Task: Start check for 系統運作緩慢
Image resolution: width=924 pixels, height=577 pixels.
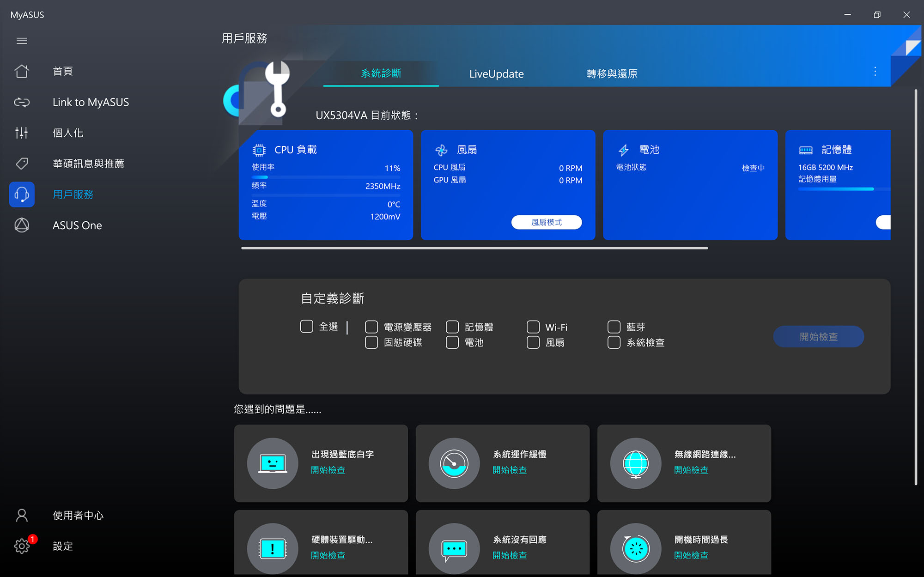Action: pos(510,470)
